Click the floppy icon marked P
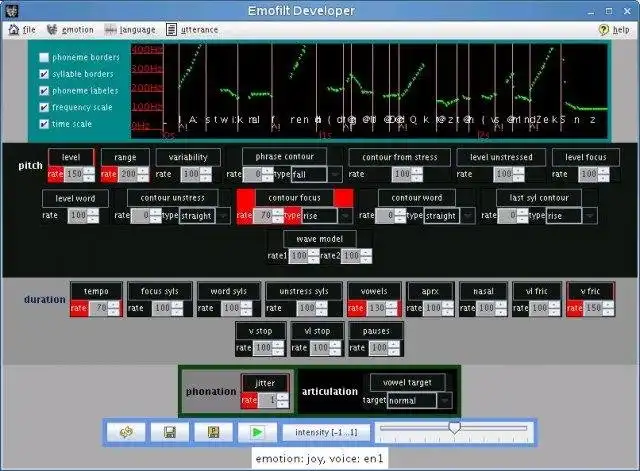This screenshot has width=640, height=471. click(213, 432)
